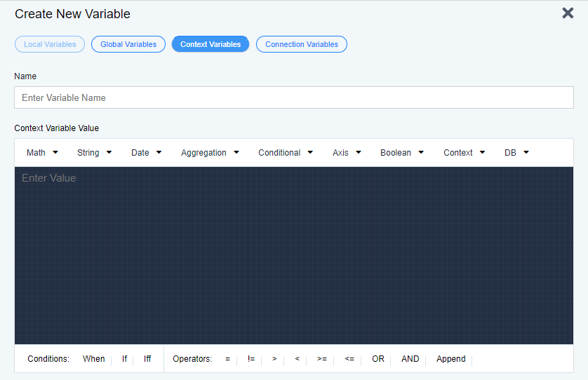Click the variable Name input field
588x380 pixels.
(x=293, y=97)
